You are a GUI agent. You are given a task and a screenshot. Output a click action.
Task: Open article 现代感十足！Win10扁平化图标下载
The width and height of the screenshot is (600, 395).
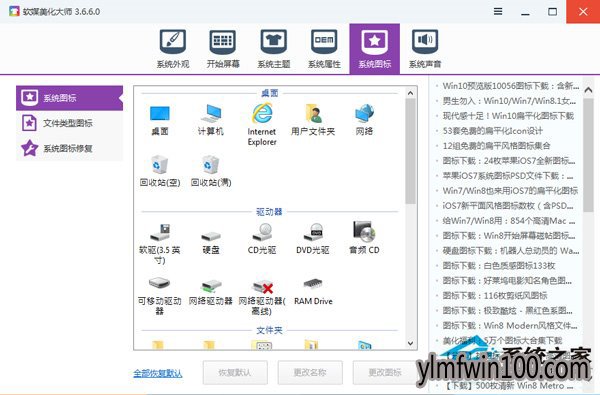[508, 116]
